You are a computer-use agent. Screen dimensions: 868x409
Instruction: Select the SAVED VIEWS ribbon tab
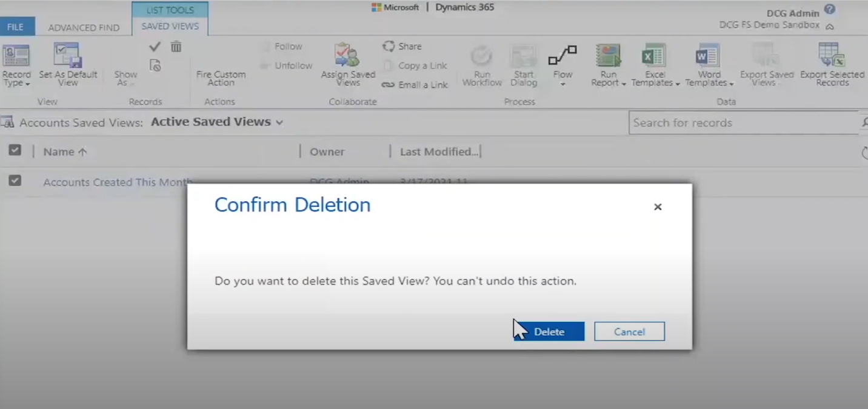(170, 27)
